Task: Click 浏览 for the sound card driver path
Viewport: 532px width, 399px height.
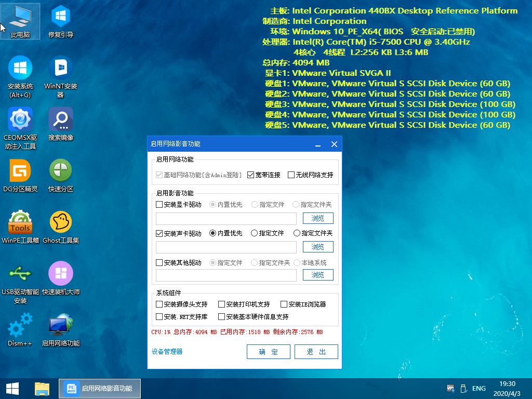Action: tap(318, 247)
